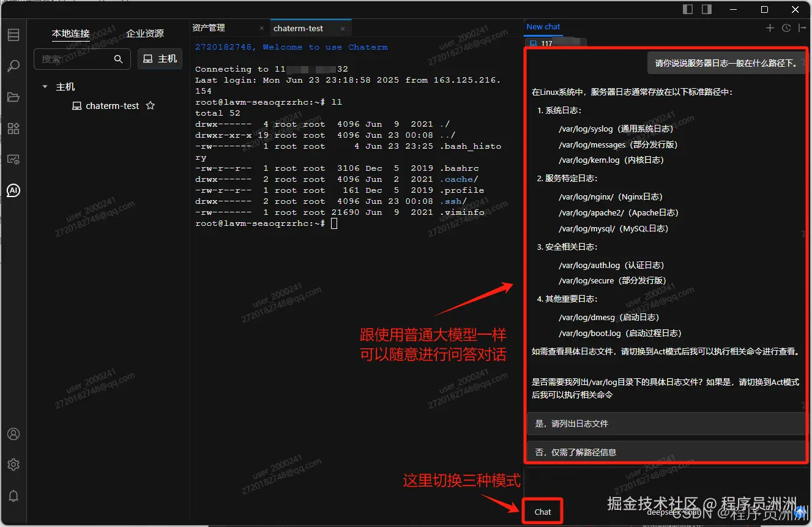
Task: Start a new chat with the plus icon
Action: coord(769,28)
